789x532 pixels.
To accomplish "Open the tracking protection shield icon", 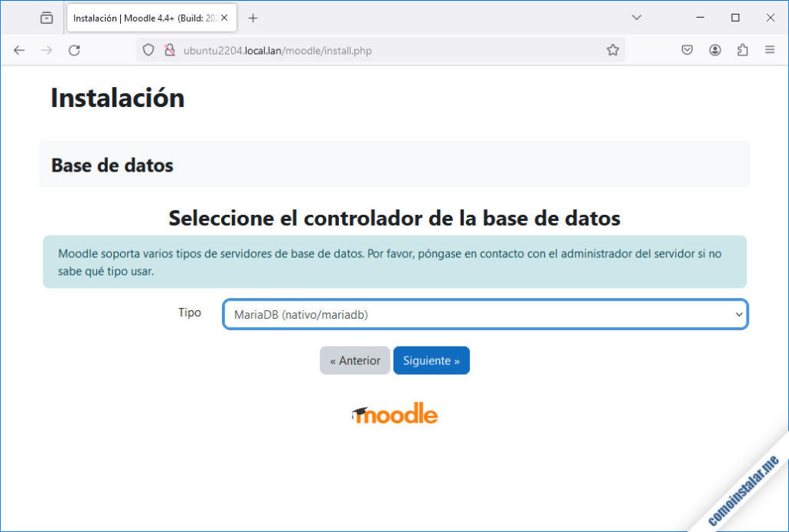I will click(147, 49).
